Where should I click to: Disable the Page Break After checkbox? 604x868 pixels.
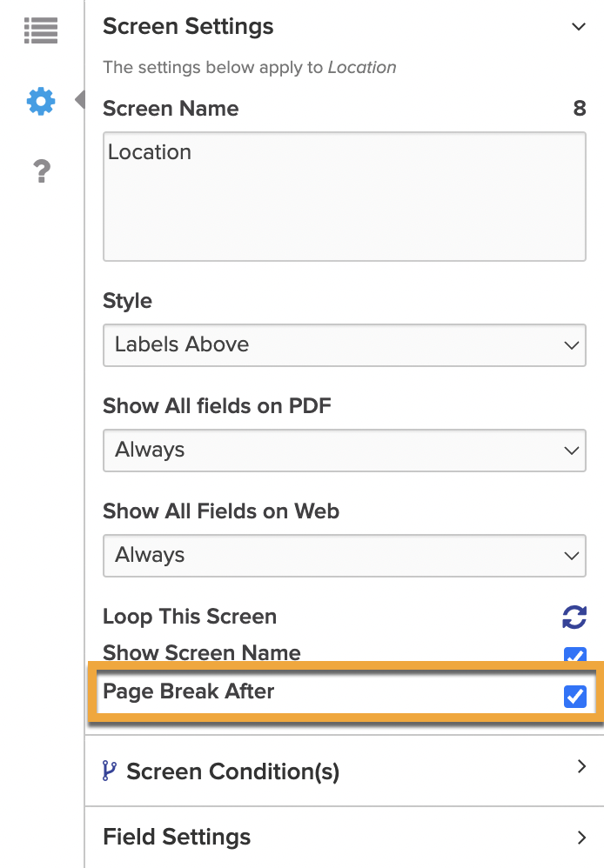574,695
